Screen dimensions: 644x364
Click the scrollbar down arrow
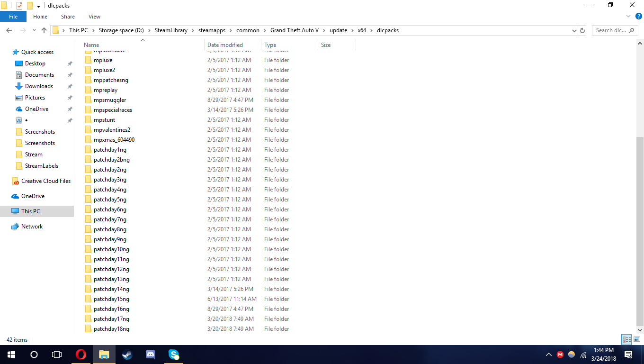[640, 330]
